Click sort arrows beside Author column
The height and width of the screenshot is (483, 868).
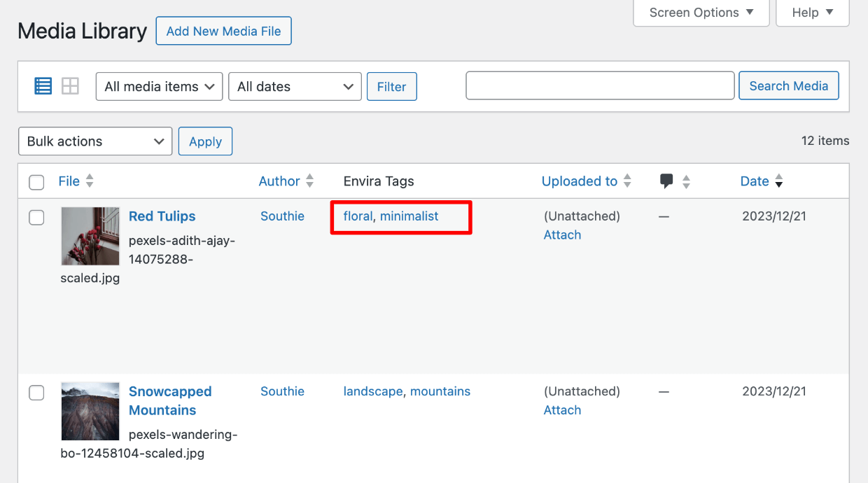click(310, 181)
